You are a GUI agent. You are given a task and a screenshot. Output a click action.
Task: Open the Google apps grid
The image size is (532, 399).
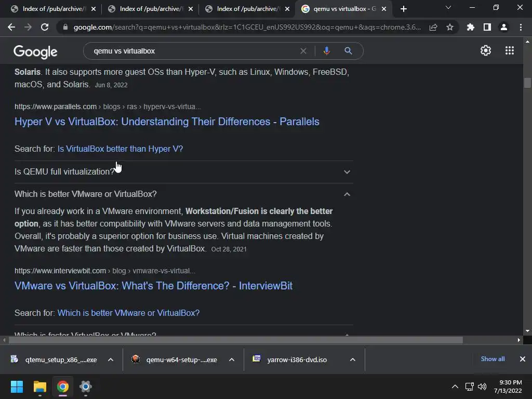click(x=510, y=50)
